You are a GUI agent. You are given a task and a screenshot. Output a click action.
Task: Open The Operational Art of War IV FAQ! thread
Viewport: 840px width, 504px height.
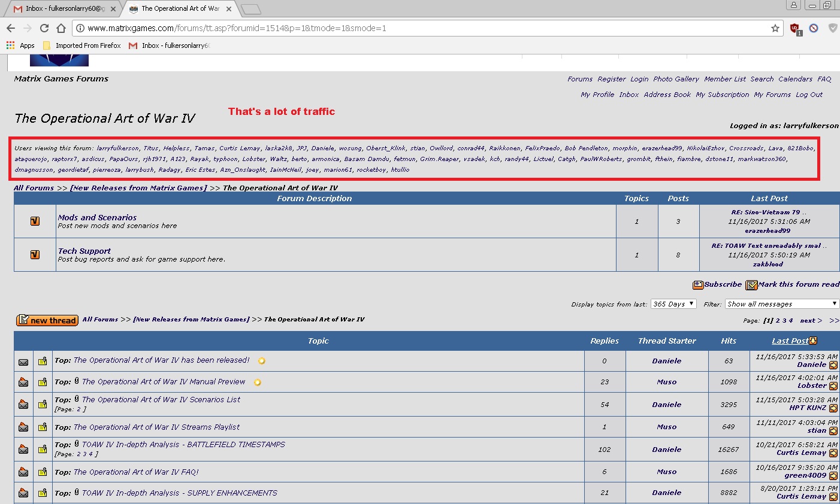pyautogui.click(x=136, y=472)
